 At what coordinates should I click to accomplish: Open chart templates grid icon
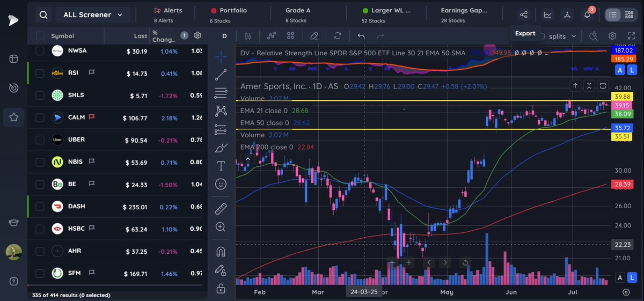point(291,36)
